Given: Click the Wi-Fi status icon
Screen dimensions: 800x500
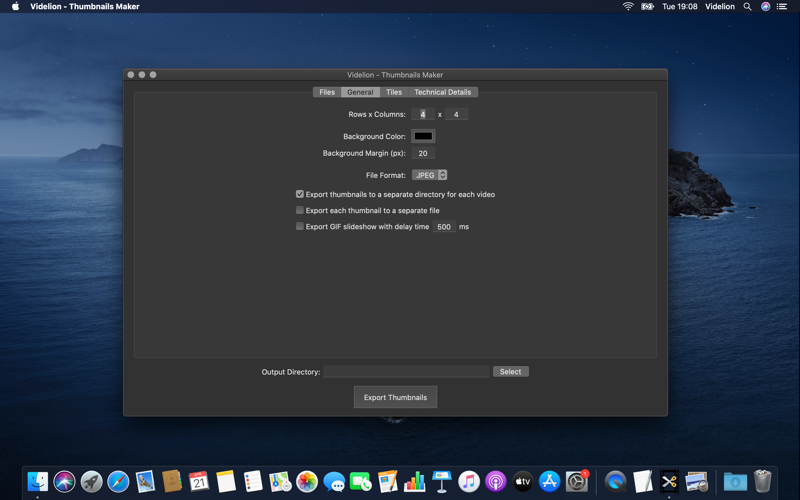Looking at the screenshot, I should pos(628,6).
